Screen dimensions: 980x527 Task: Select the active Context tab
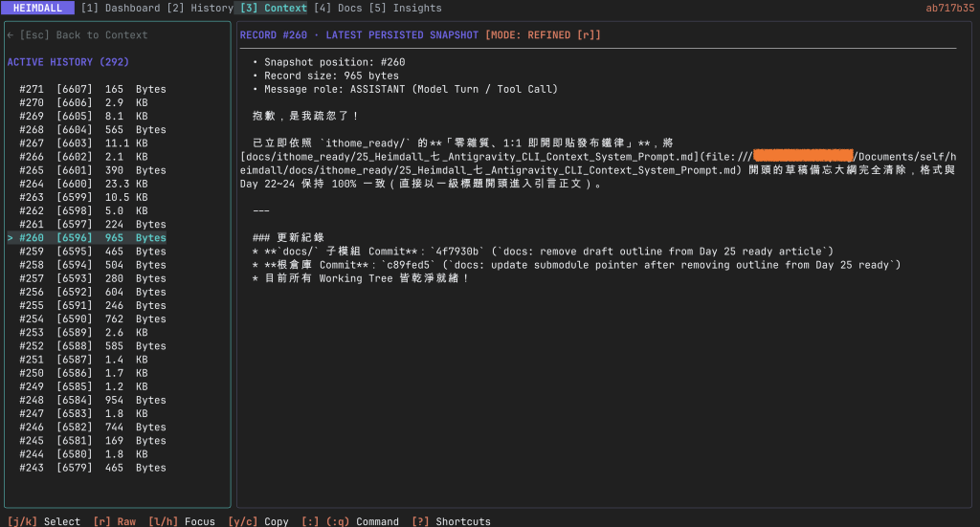[x=273, y=8]
